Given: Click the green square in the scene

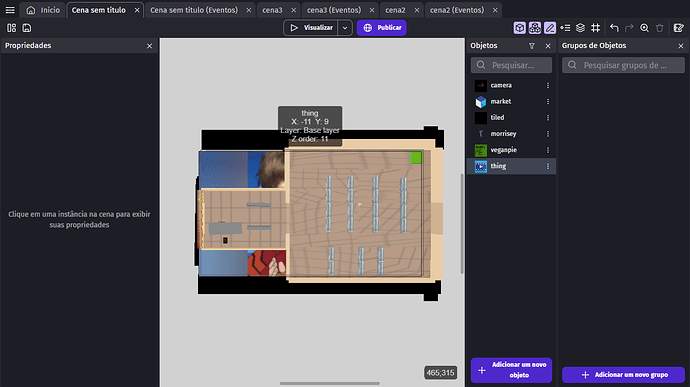Looking at the screenshot, I should click(x=416, y=158).
